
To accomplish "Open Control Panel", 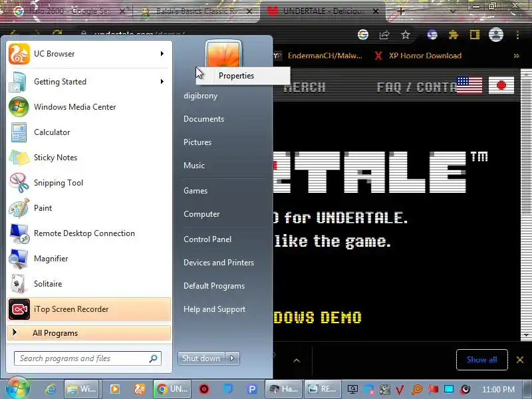I will click(x=207, y=239).
